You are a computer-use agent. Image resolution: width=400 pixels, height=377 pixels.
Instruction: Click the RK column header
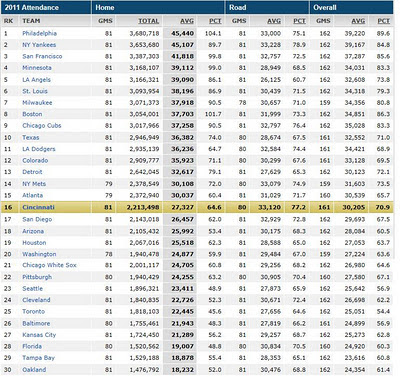(x=9, y=21)
